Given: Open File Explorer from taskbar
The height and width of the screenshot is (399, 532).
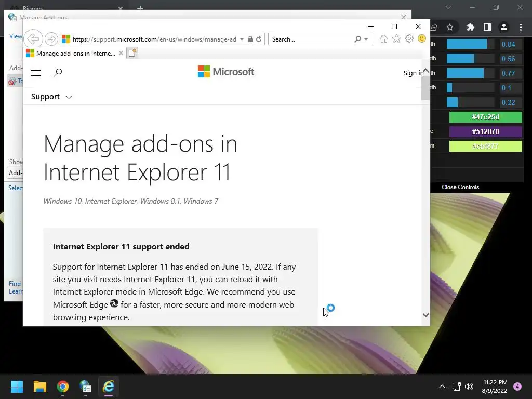Looking at the screenshot, I should pos(39,387).
